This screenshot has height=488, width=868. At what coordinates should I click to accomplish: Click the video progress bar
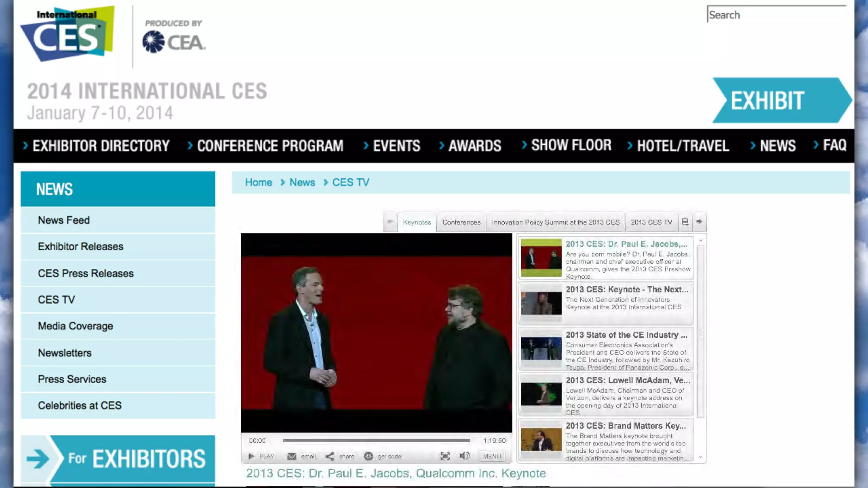tap(376, 441)
